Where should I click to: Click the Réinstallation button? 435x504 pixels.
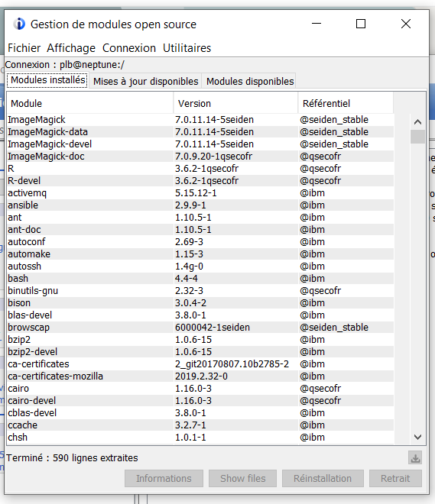(x=323, y=478)
